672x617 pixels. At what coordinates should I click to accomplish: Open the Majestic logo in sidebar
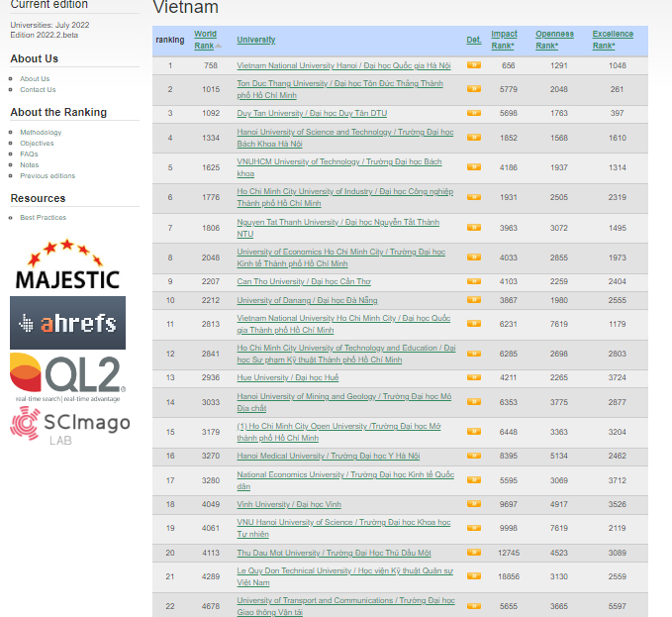tap(67, 265)
